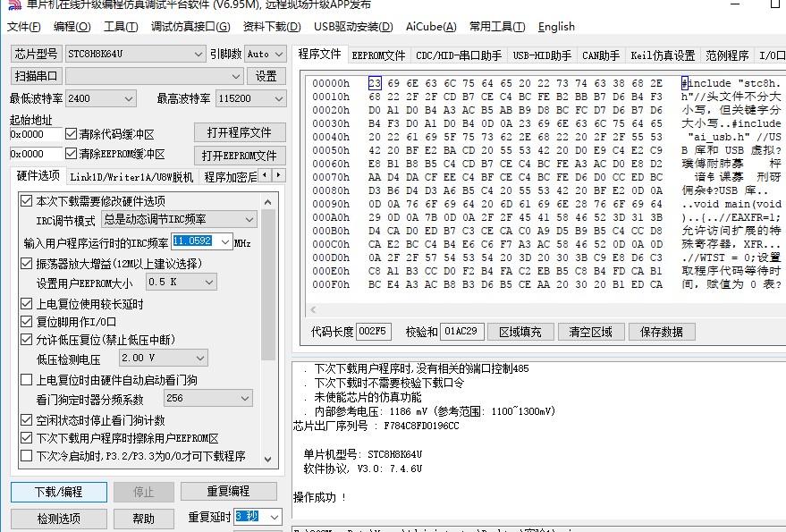Click the 区域填充 button
The width and height of the screenshot is (786, 532).
(x=520, y=332)
